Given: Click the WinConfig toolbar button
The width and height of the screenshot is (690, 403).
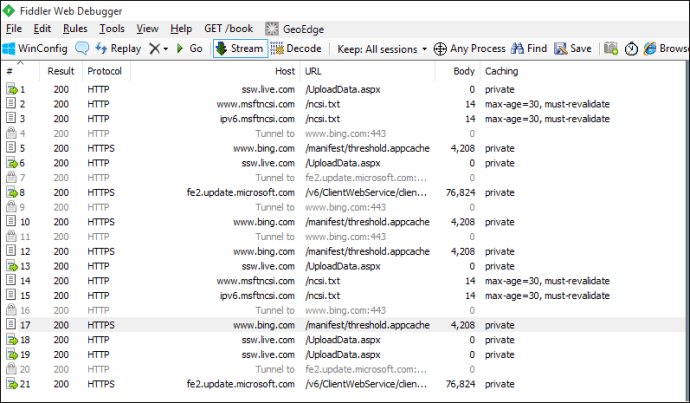Looking at the screenshot, I should [x=35, y=48].
